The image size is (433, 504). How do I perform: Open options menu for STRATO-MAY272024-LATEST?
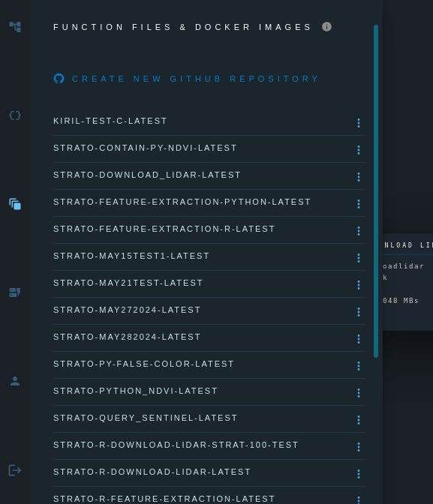(359, 312)
